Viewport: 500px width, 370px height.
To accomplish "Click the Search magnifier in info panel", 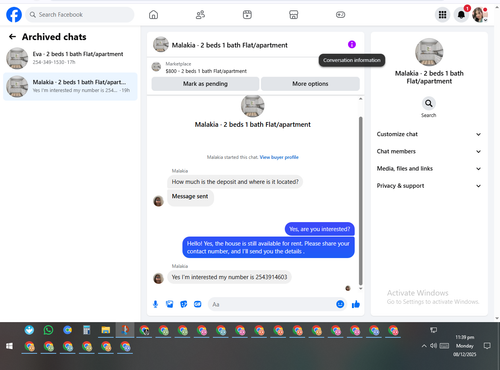I will (429, 104).
